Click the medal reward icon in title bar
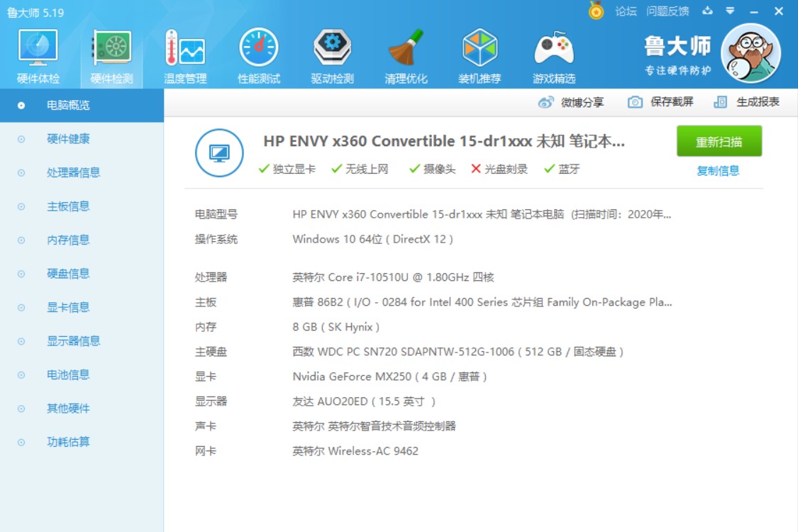The width and height of the screenshot is (798, 532). point(594,11)
